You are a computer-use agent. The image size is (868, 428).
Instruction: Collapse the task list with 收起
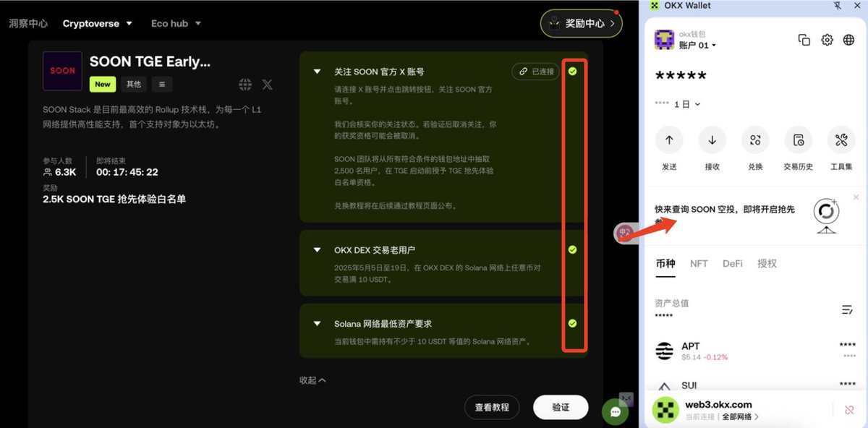(x=312, y=380)
